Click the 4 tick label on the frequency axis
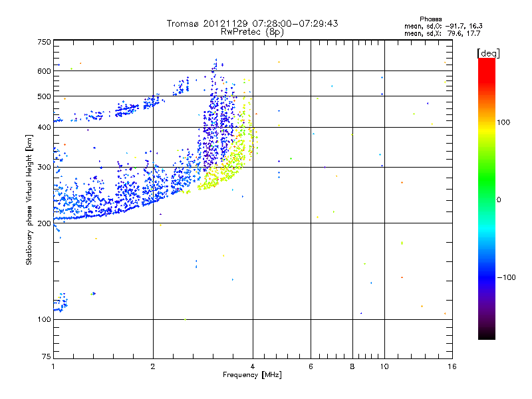This screenshot has height=399, width=532. [x=253, y=366]
